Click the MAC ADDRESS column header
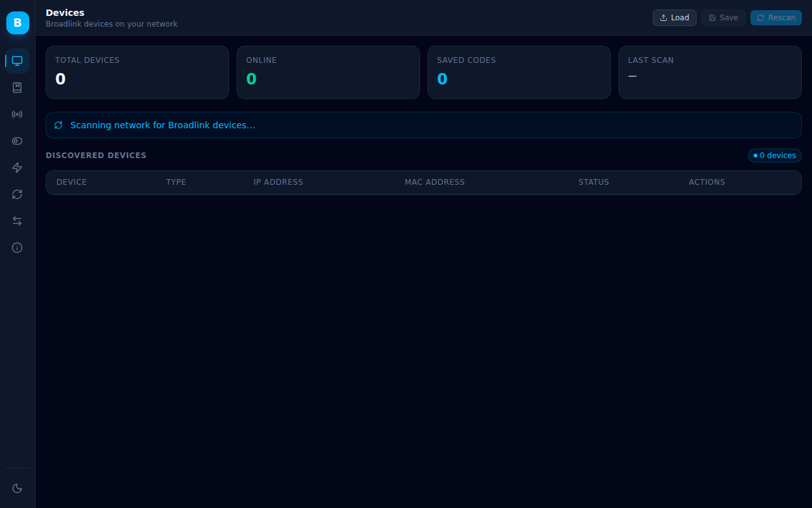Image resolution: width=812 pixels, height=508 pixels. tap(435, 182)
